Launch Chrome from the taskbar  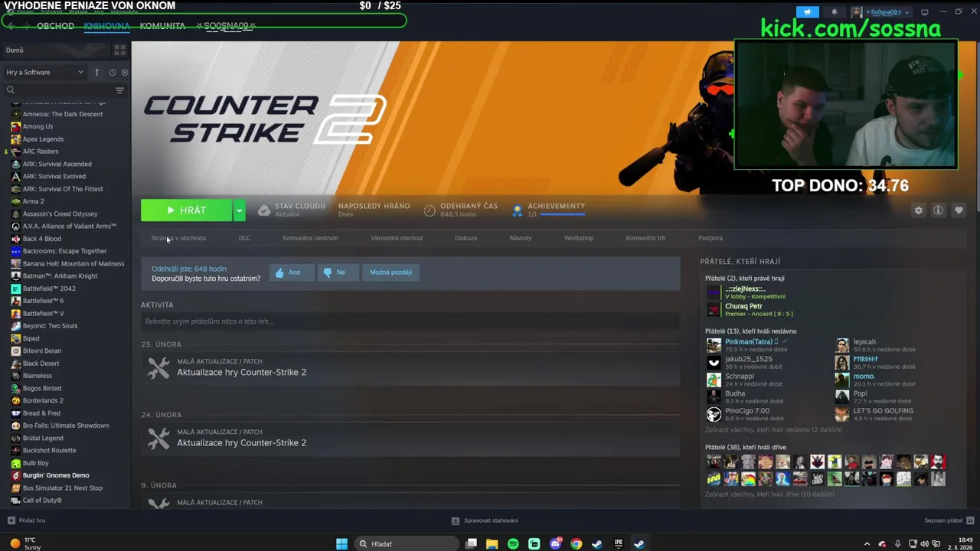(576, 544)
